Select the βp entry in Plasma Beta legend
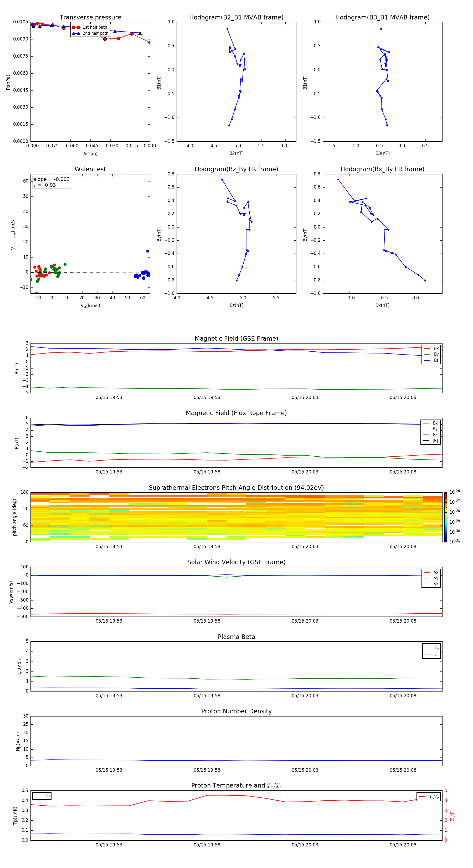473x868 pixels. (431, 647)
